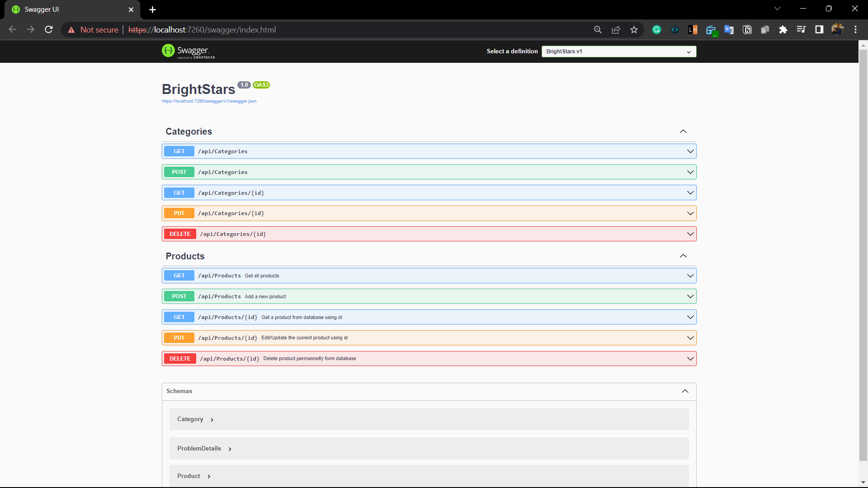Viewport: 868px width, 488px height.
Task: Select the Swagger UI browser tab
Action: pyautogui.click(x=68, y=9)
